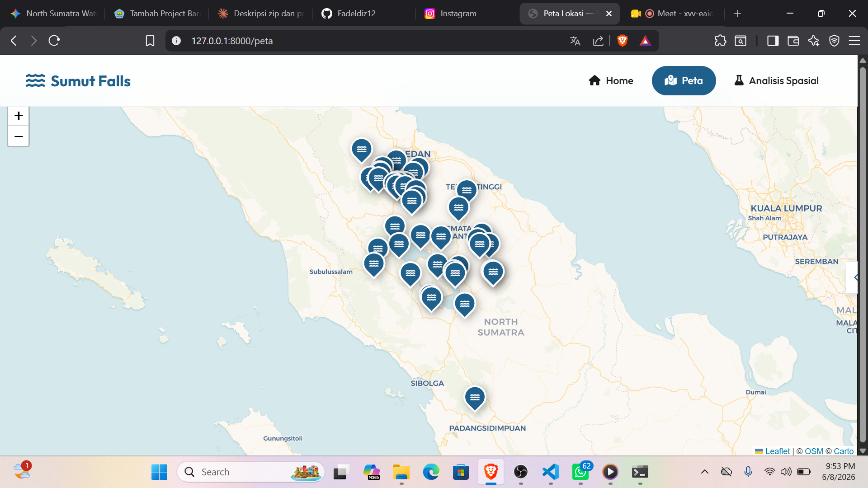
Task: Bookmark this page
Action: [x=150, y=41]
